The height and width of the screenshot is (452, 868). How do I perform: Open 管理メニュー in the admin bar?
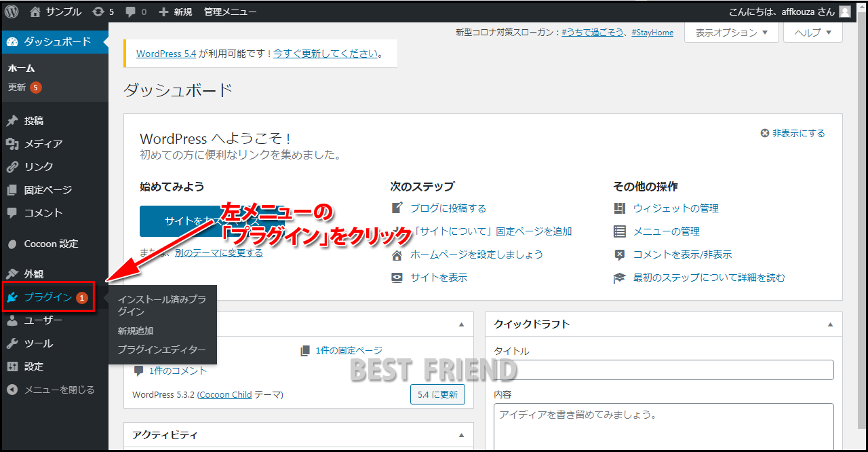point(230,12)
